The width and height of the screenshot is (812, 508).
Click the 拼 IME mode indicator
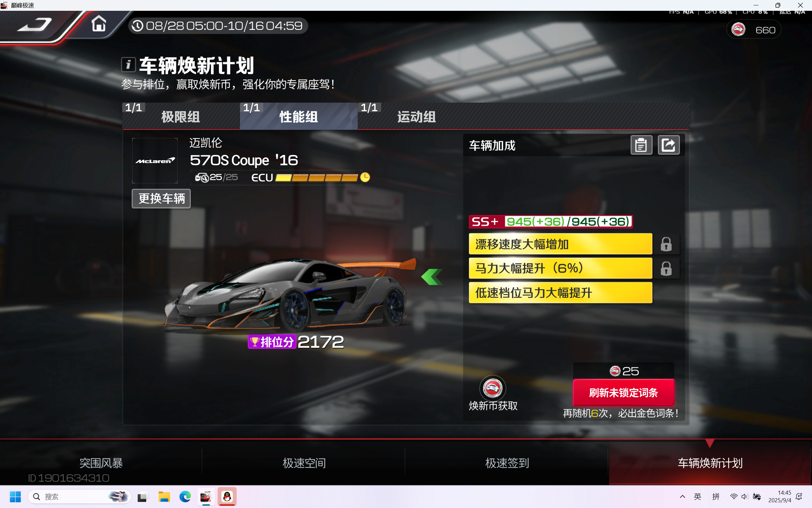716,497
